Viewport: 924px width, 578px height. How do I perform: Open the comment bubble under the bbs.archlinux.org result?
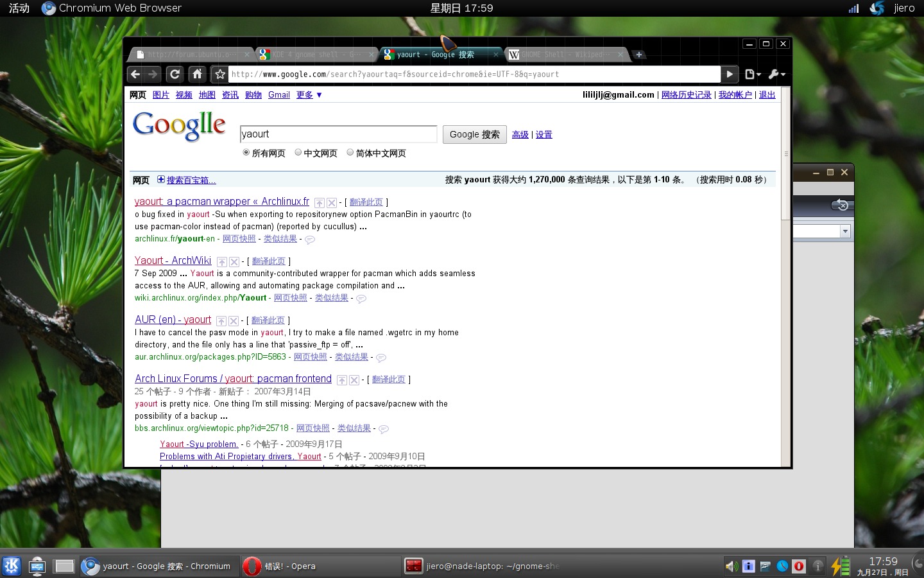pyautogui.click(x=384, y=429)
